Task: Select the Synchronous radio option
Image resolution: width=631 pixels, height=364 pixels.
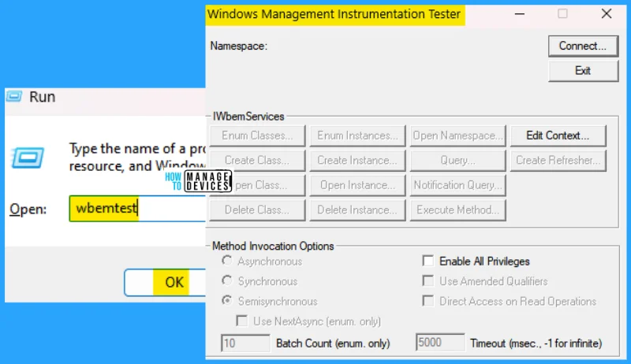Action: pyautogui.click(x=227, y=280)
